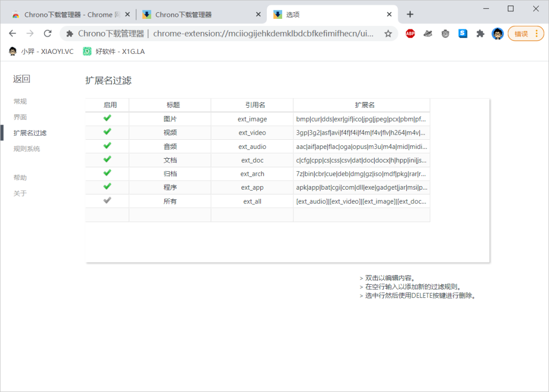The width and height of the screenshot is (549, 392).
Task: Open the 好软件 - X1G.LA bookmark
Action: [114, 51]
